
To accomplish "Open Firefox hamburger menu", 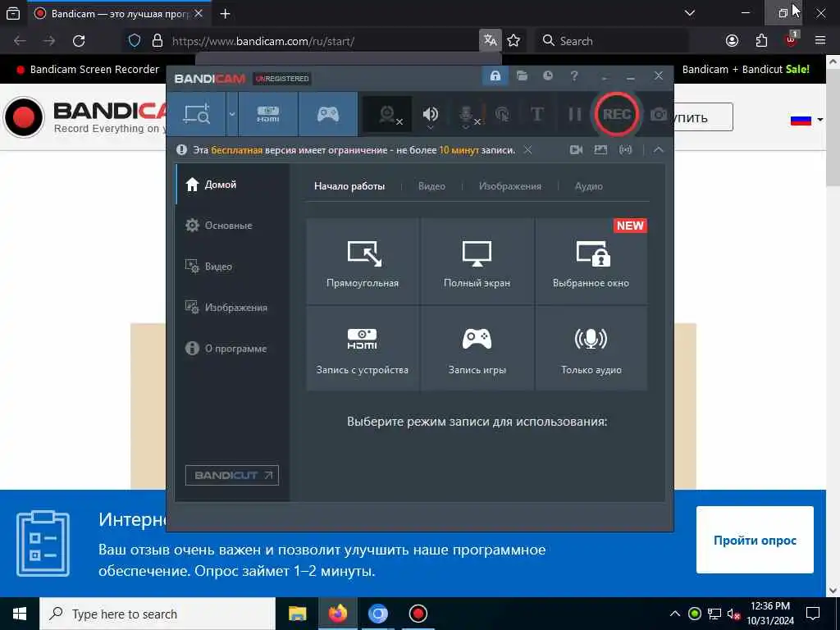I will pyautogui.click(x=820, y=41).
